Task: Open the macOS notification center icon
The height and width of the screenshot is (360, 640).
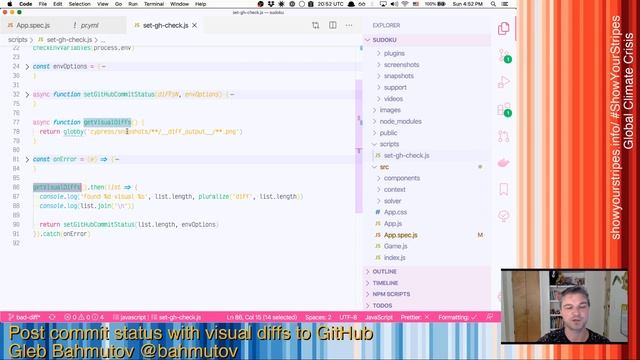Action: [505, 4]
